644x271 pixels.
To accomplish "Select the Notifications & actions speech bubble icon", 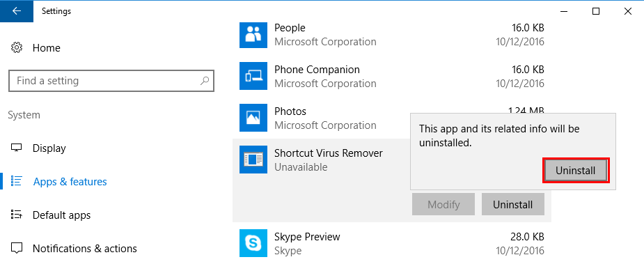I will click(17, 249).
